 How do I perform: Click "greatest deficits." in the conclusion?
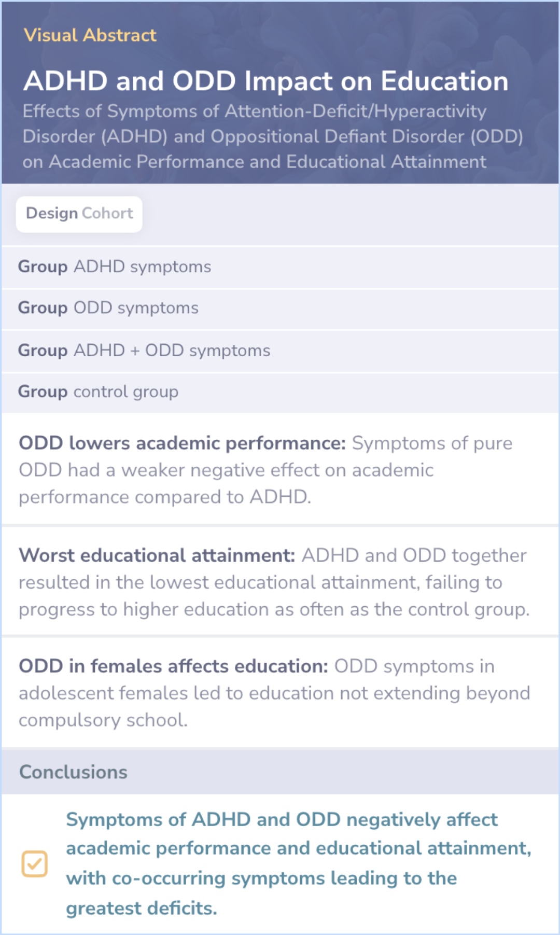click(x=141, y=909)
